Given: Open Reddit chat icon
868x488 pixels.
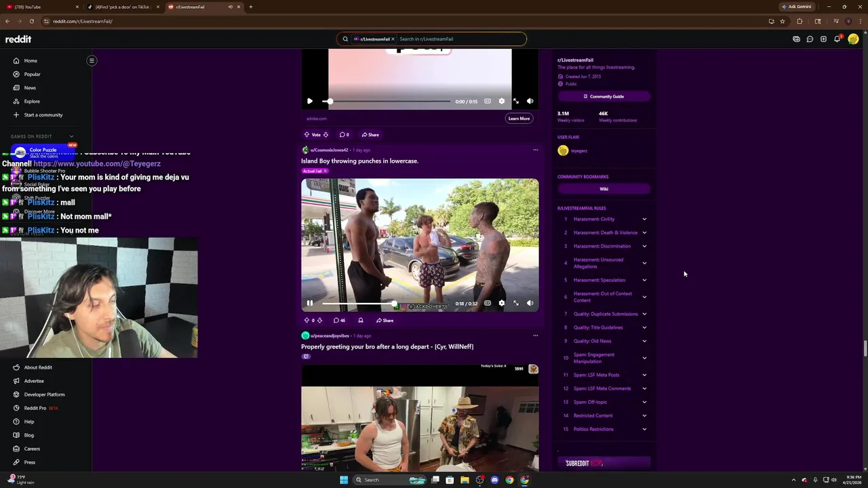Looking at the screenshot, I should coord(810,39).
